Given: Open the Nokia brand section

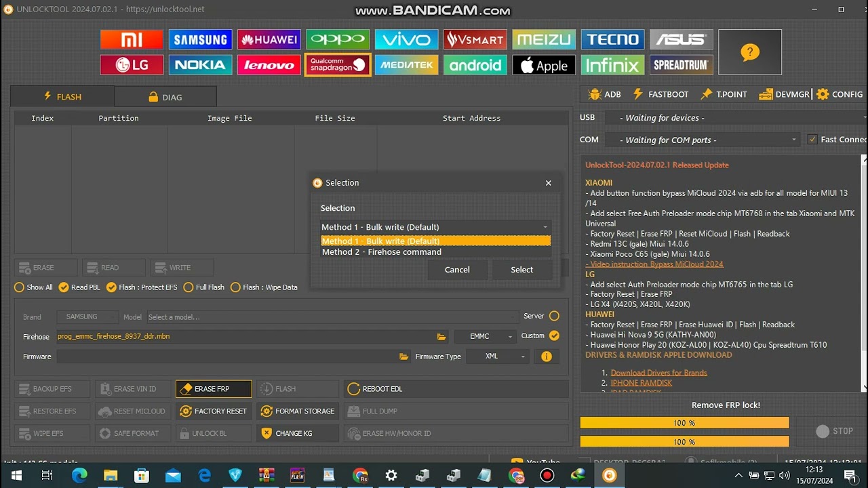Looking at the screenshot, I should [x=200, y=65].
